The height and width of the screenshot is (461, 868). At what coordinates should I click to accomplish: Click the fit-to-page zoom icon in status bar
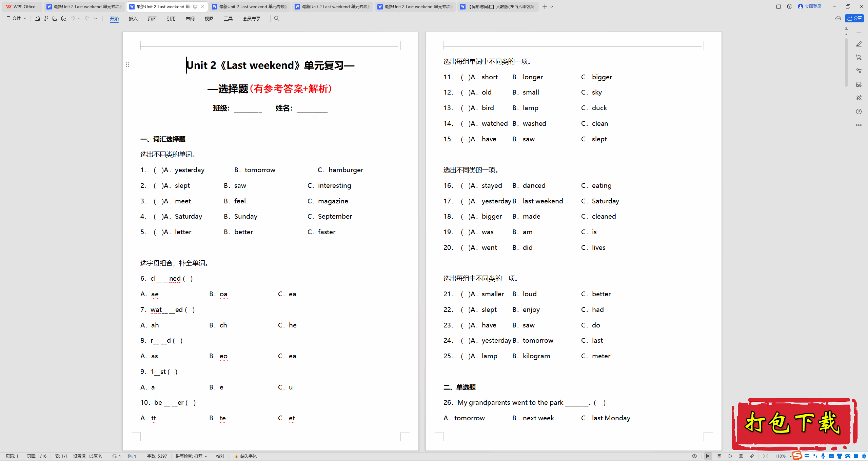click(766, 456)
